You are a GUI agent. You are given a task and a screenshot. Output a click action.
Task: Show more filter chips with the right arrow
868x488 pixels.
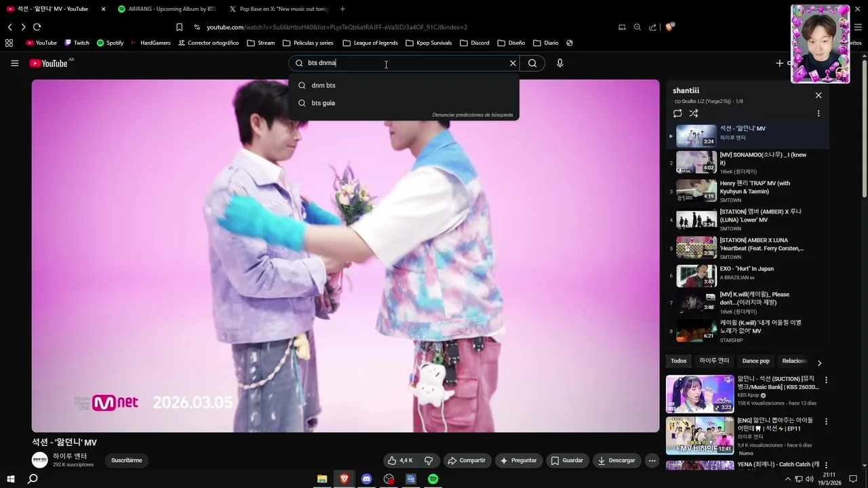coord(819,363)
